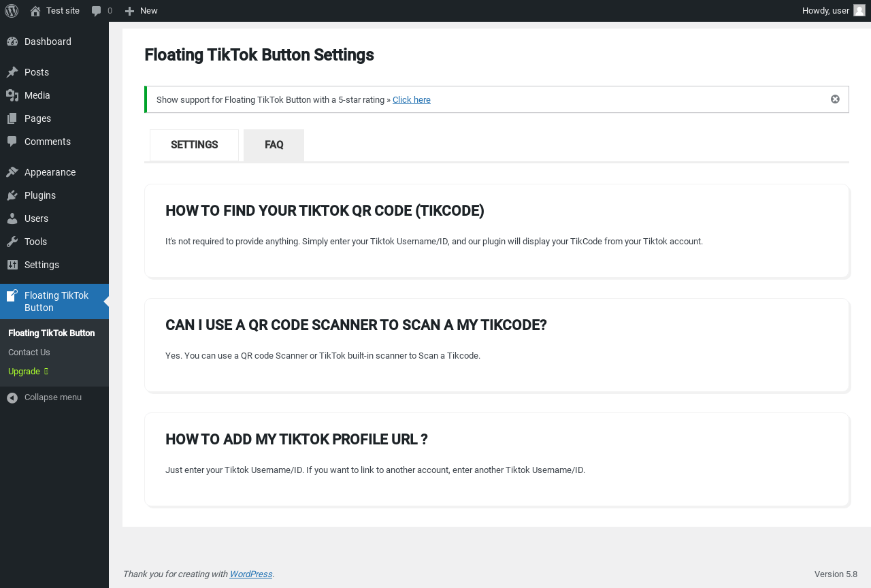This screenshot has width=871, height=588.
Task: Follow the Click here rating link
Action: [412, 100]
